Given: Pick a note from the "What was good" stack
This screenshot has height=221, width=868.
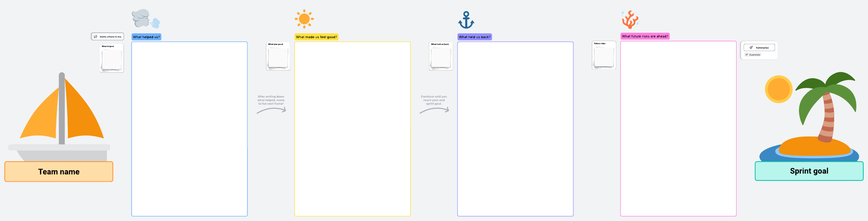Looking at the screenshot, I should click(278, 58).
